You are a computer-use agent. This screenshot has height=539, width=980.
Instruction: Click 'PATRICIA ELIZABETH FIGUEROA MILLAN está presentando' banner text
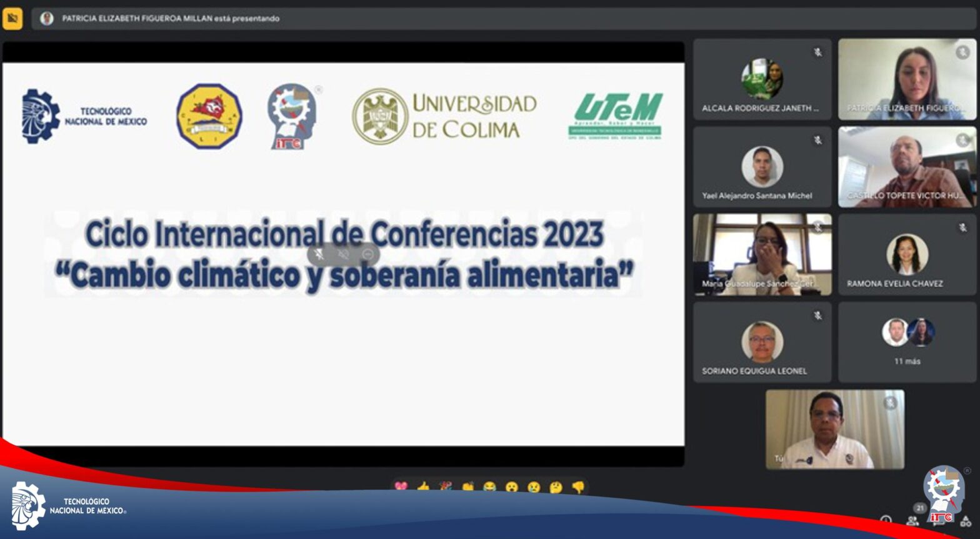[171, 19]
